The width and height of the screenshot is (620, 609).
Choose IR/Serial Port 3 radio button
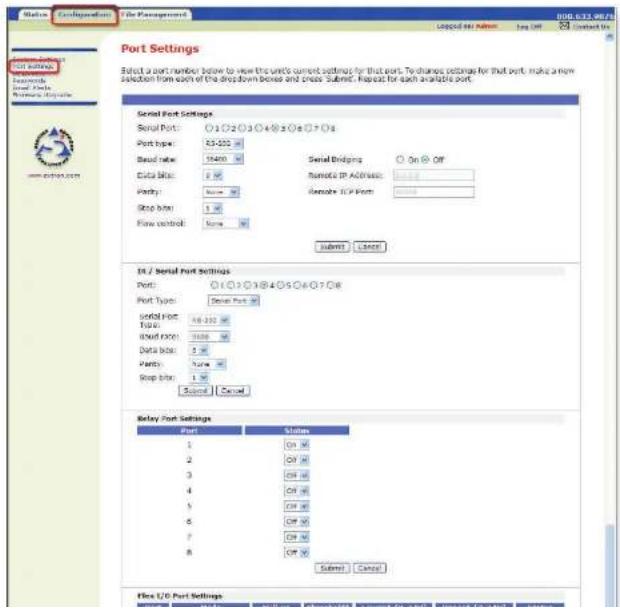[x=247, y=285]
